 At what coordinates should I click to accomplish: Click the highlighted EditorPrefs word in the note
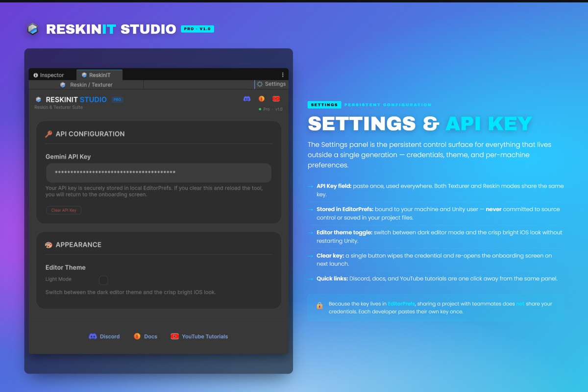pyautogui.click(x=401, y=304)
